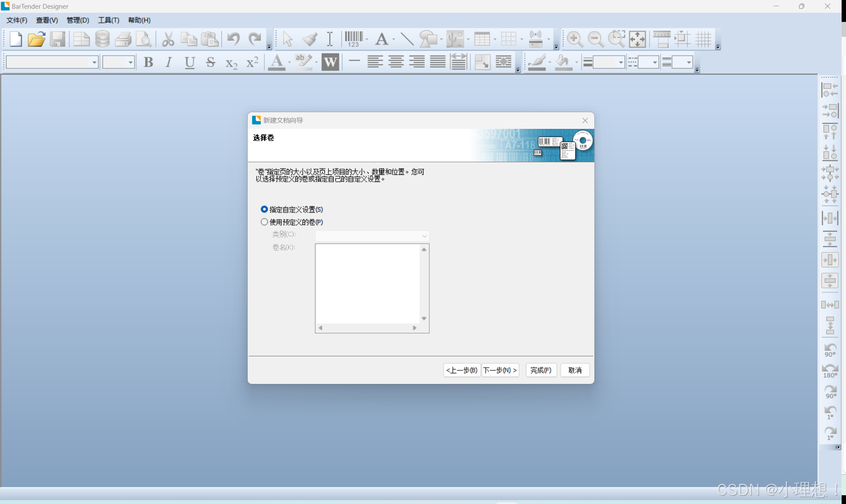
Task: Click the database setup icon
Action: pos(102,39)
